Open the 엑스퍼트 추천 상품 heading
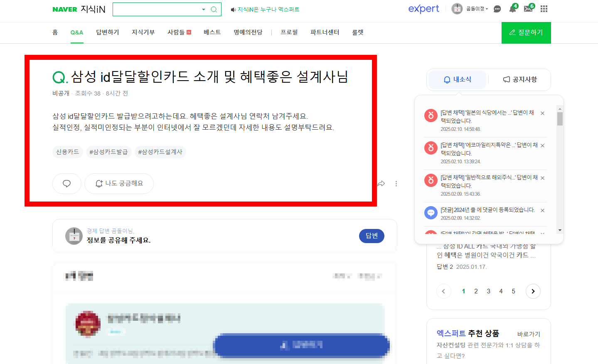Image resolution: width=598 pixels, height=364 pixels. [x=468, y=333]
